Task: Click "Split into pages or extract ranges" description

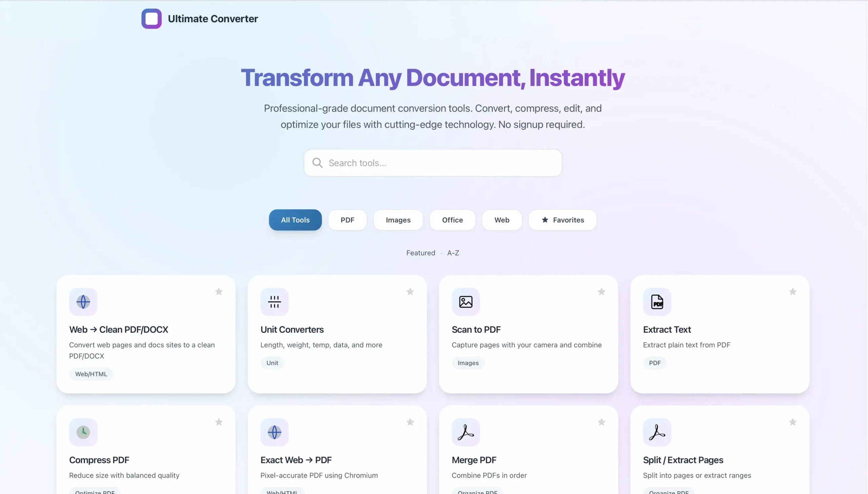Action: 697,475
